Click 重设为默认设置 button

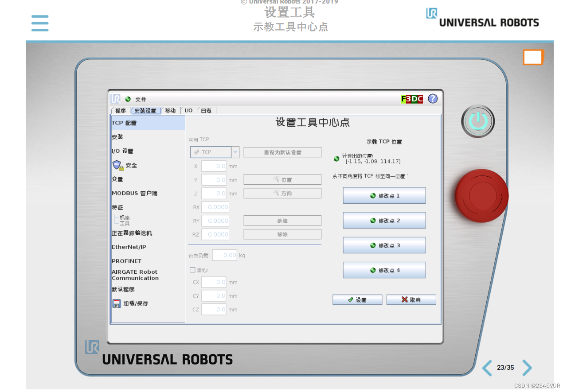tap(282, 152)
